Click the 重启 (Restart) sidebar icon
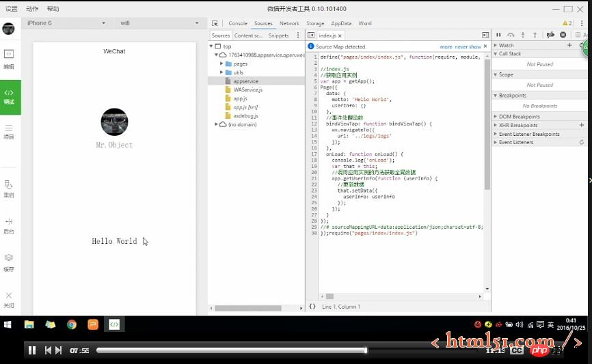This screenshot has height=364, width=592. click(9, 188)
